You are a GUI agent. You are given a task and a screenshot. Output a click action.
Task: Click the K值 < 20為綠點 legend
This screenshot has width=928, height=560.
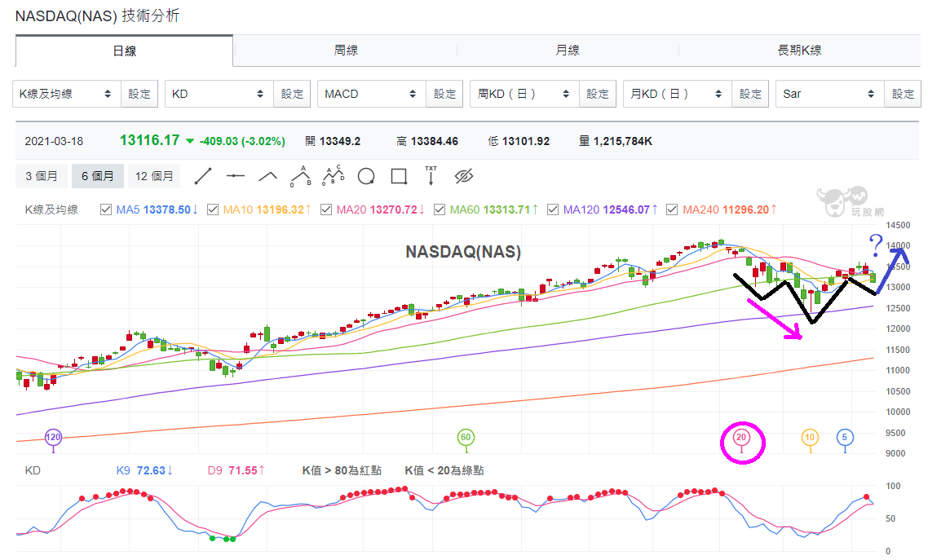444,470
